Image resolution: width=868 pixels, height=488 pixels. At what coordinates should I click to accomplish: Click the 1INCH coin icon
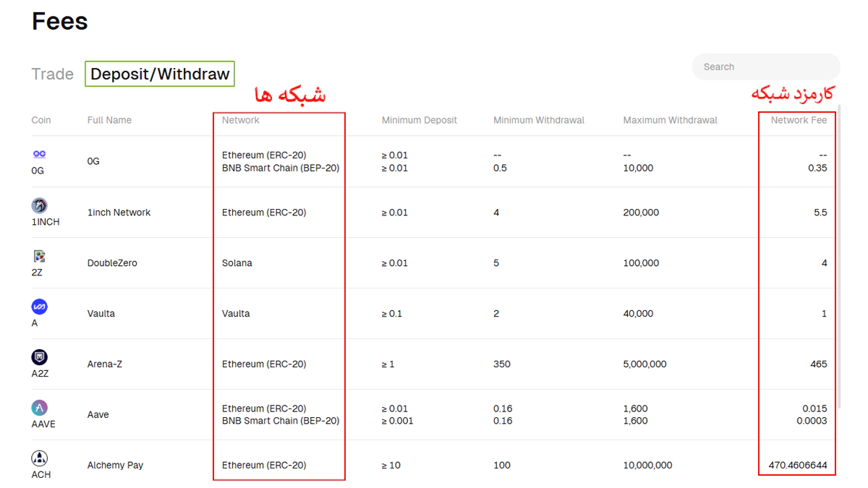[39, 205]
